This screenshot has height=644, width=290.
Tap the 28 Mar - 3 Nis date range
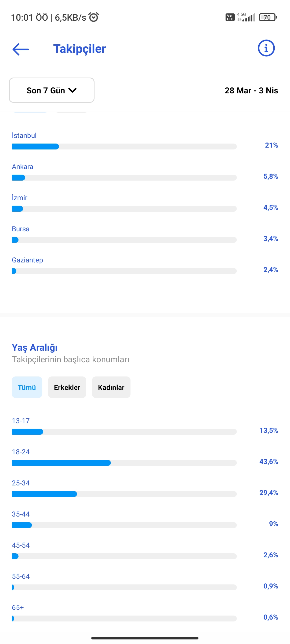(x=251, y=90)
